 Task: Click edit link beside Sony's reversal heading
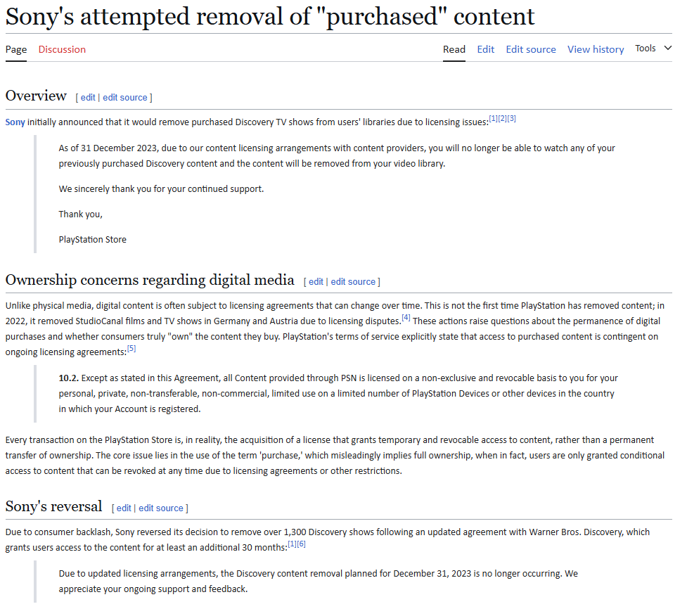(x=124, y=508)
